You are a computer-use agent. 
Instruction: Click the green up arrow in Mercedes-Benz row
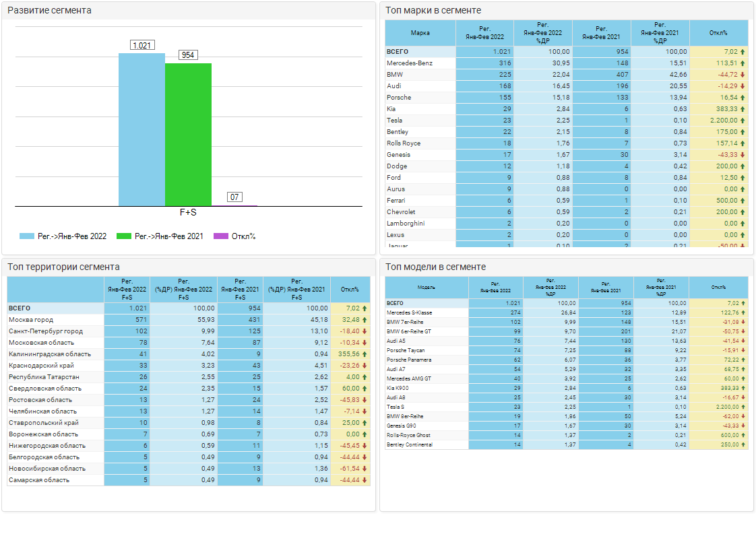point(743,63)
